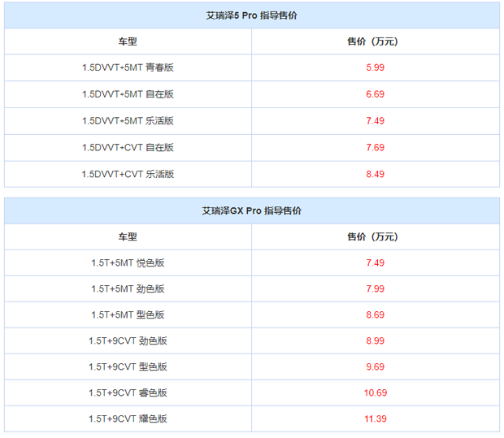
Task: Click the 艾瑞泽5 Pro 指导售价 table header
Action: point(252,15)
